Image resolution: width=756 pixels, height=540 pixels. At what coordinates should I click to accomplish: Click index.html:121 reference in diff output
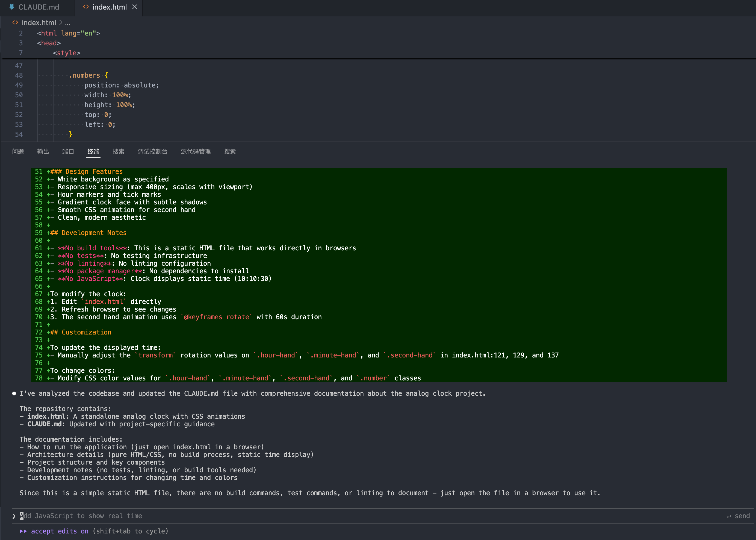479,355
